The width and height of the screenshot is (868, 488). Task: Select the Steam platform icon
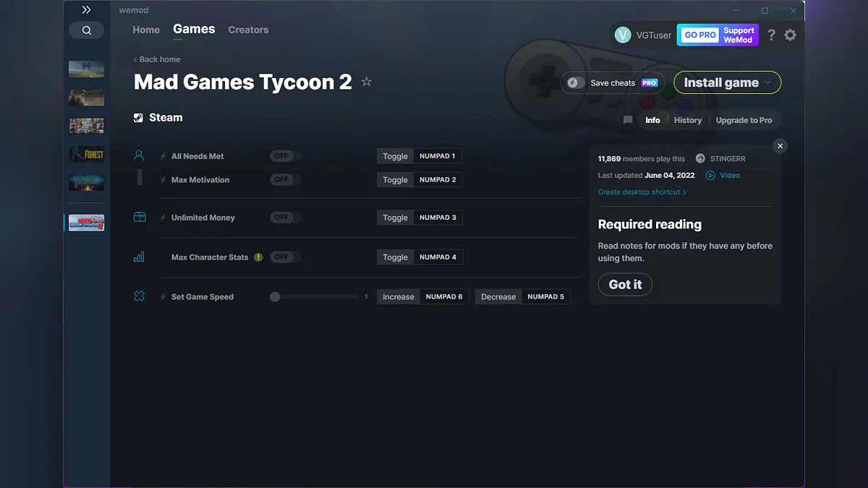(x=137, y=117)
